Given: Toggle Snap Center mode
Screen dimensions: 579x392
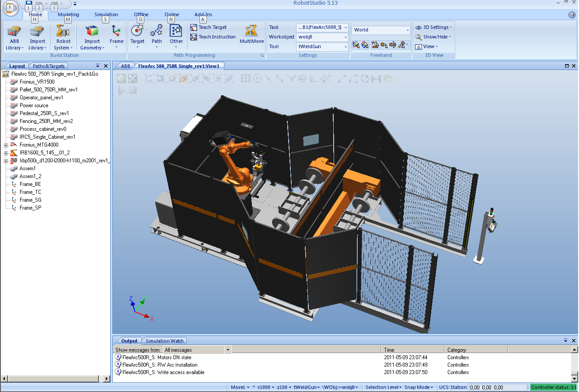Looking at the screenshot, I should coord(257,79).
